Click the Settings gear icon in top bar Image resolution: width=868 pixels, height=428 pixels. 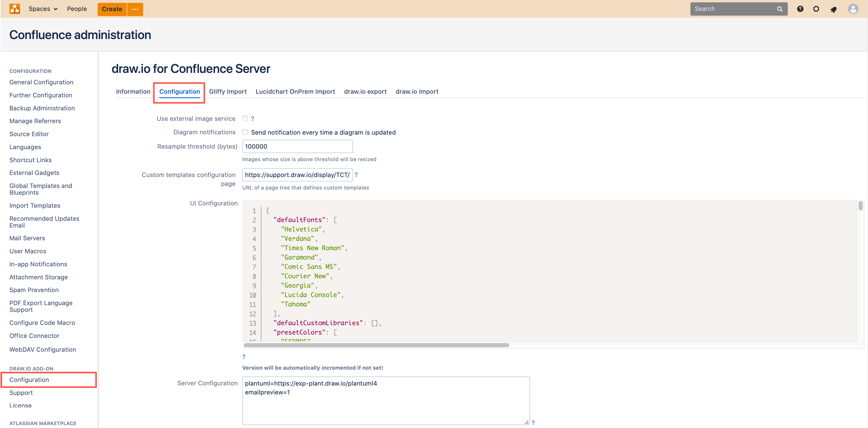[816, 8]
